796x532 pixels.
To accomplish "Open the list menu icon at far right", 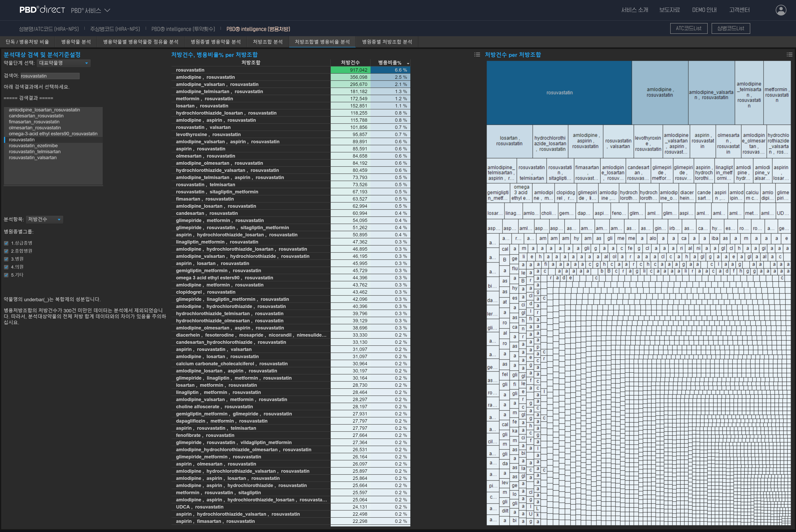I will pos(789,55).
